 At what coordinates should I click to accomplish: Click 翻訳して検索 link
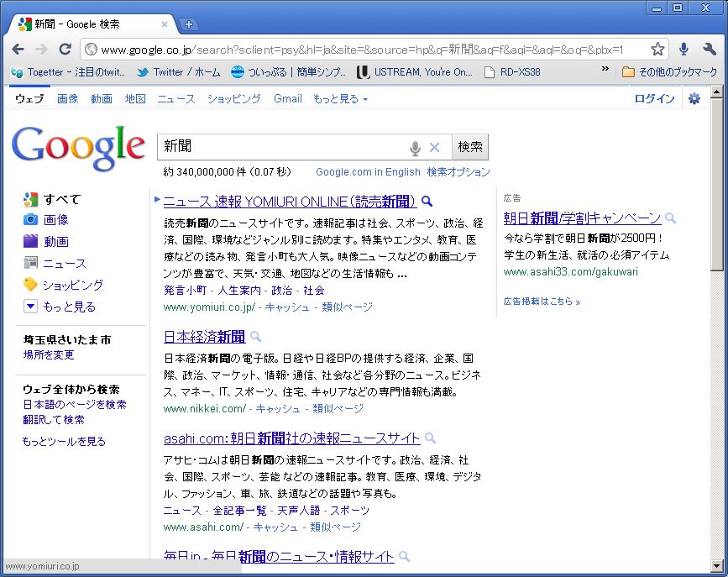pyautogui.click(x=54, y=419)
